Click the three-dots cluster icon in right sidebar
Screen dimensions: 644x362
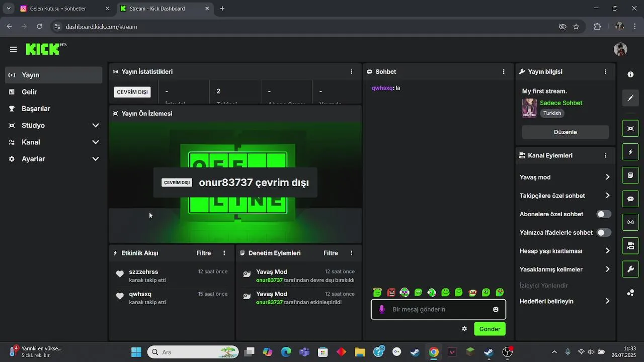(x=630, y=293)
